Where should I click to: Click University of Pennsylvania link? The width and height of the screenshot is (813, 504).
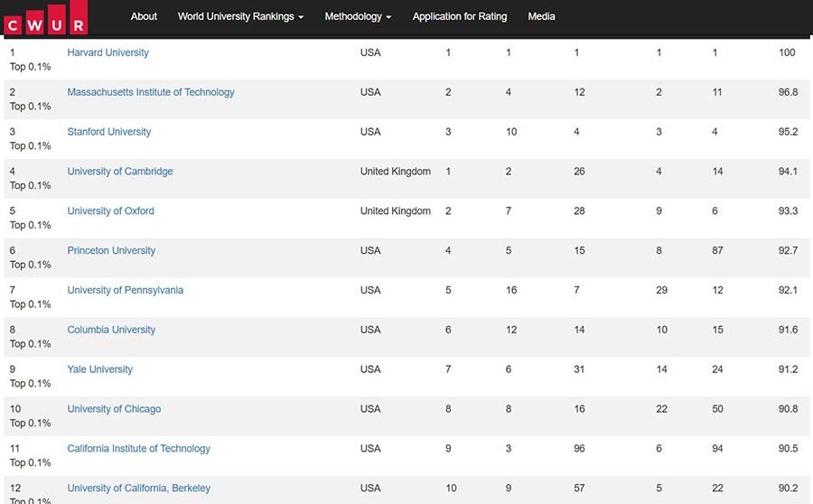(x=125, y=291)
